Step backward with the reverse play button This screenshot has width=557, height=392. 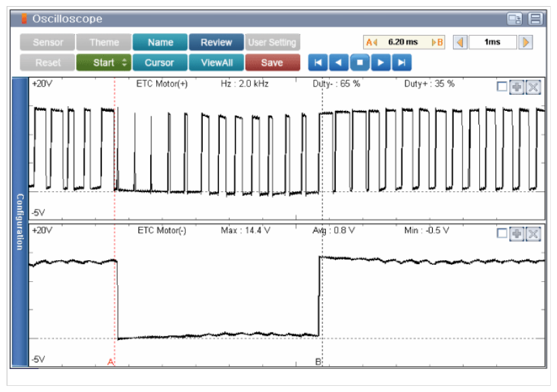[339, 63]
